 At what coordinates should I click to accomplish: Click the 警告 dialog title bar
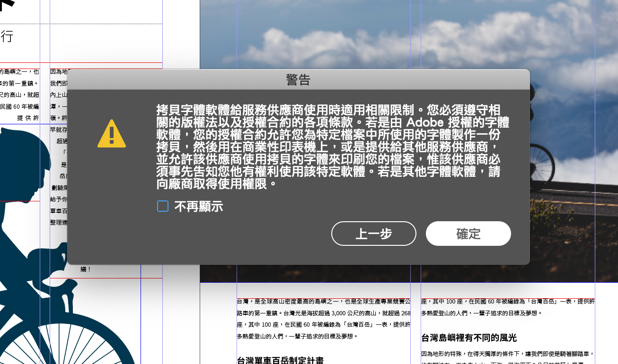298,79
